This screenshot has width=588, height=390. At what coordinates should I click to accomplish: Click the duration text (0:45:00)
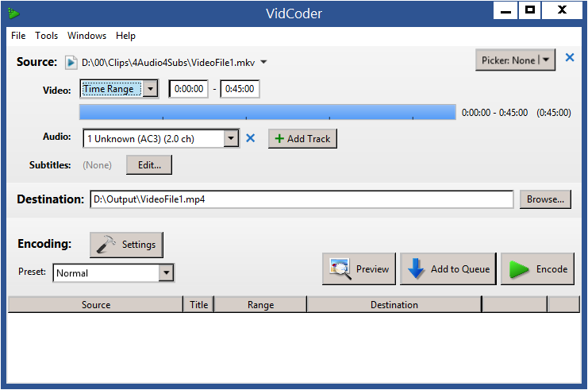[554, 113]
